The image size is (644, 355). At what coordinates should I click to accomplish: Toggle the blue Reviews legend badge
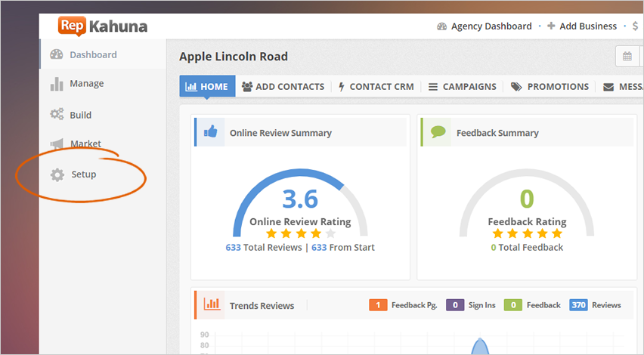(x=578, y=305)
